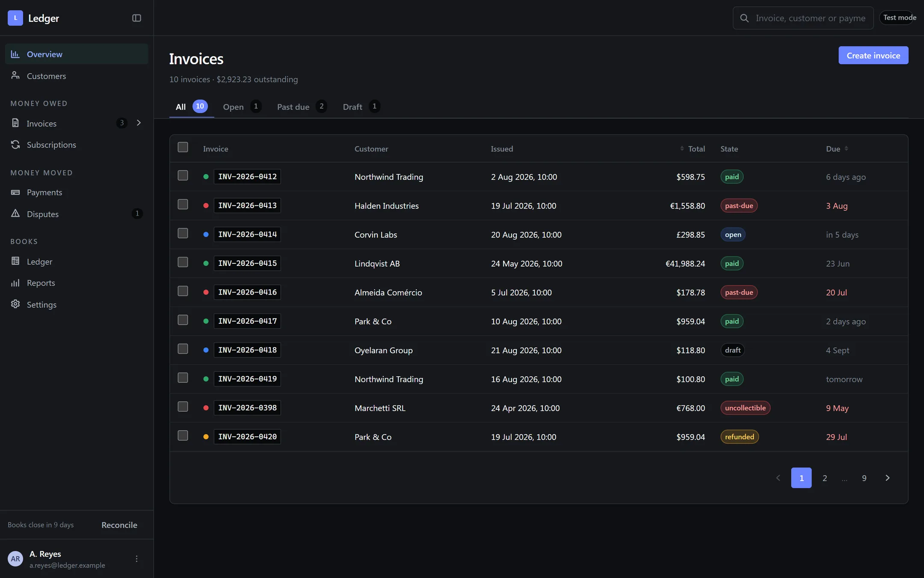Go to page 9
This screenshot has height=578, width=924.
[864, 478]
